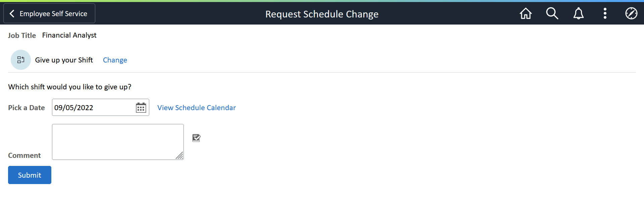Click the Search icon in the top bar
The image size is (644, 222).
point(552,13)
